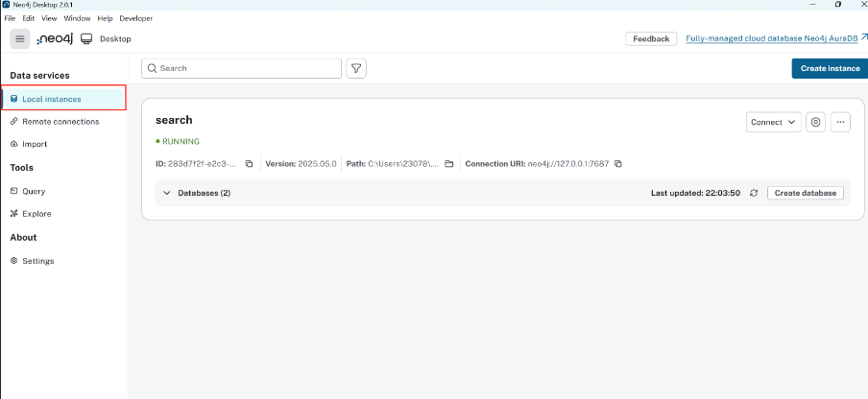Click the Query icon in Tools
Viewport: 868px width, 399px height.
pos(14,191)
